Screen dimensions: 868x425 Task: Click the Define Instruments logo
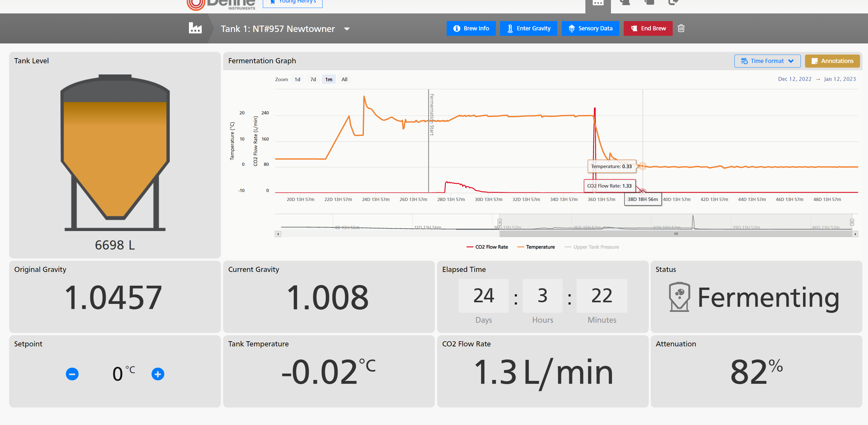pos(221,4)
